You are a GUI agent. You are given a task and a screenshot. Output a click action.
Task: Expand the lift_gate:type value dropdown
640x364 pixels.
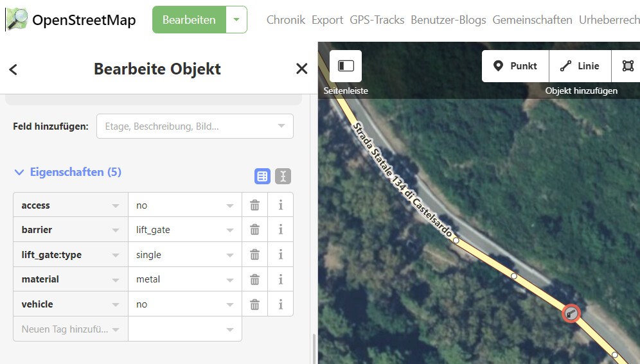coord(229,255)
